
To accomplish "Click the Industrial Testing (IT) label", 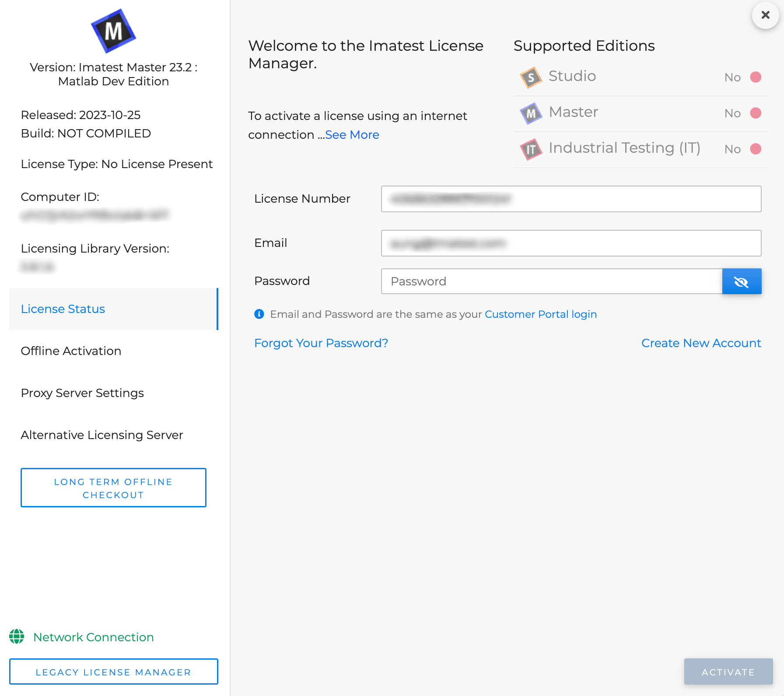I will (624, 148).
